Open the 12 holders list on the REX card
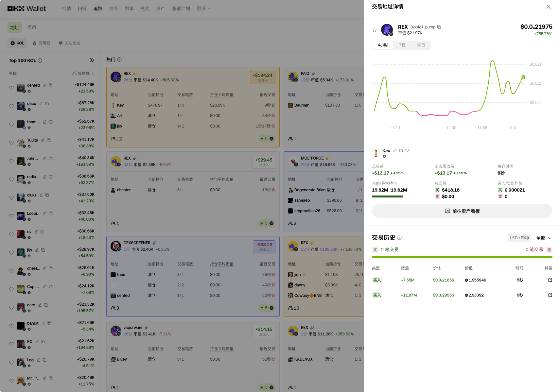The image size is (560, 392). pyautogui.click(x=119, y=139)
